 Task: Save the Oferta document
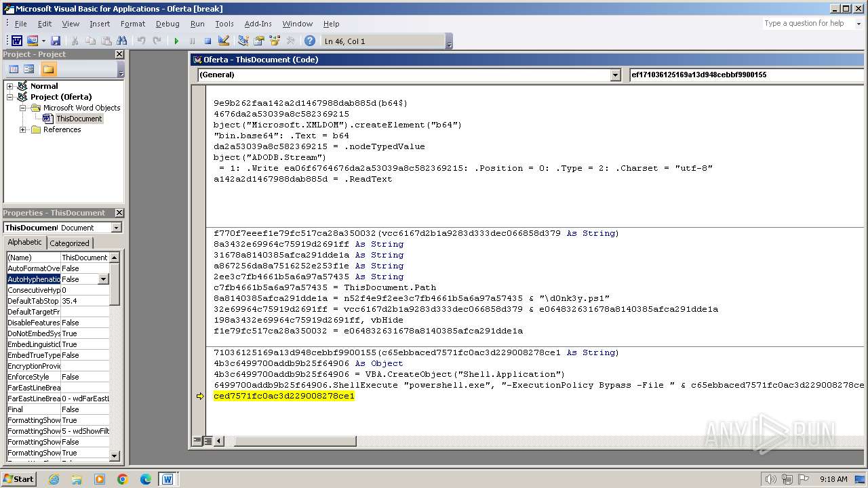tap(56, 41)
